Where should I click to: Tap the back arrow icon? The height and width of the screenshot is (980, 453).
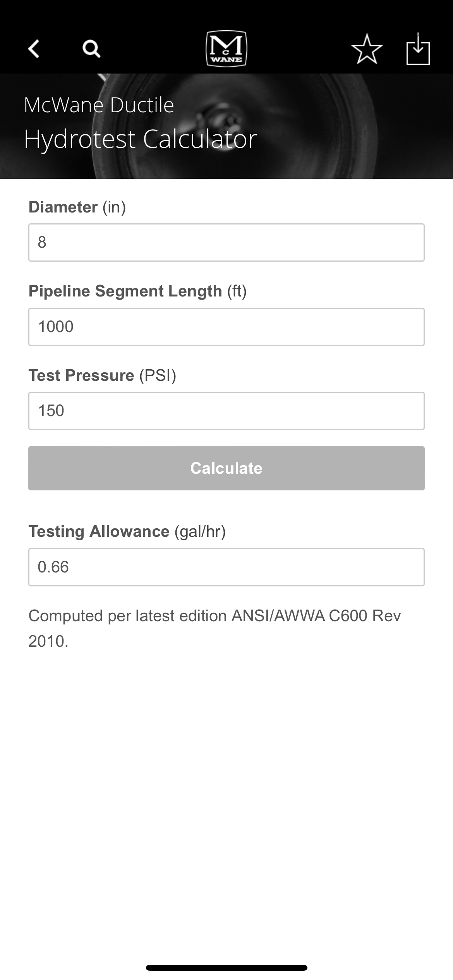point(34,49)
